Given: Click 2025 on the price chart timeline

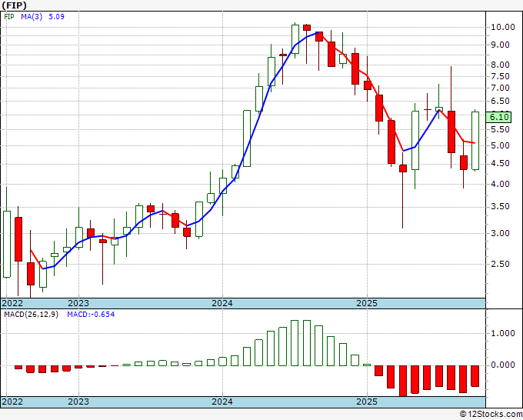Looking at the screenshot, I should click(367, 303).
